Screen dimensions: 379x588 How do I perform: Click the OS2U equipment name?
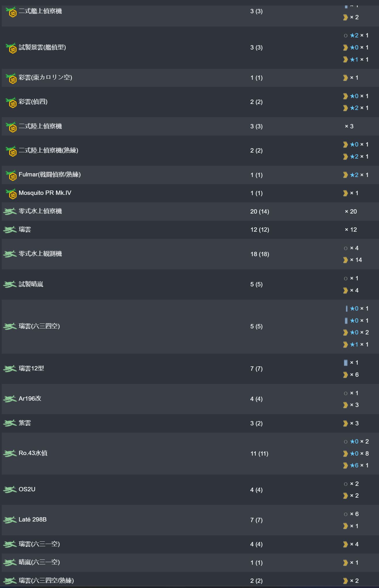[27, 489]
